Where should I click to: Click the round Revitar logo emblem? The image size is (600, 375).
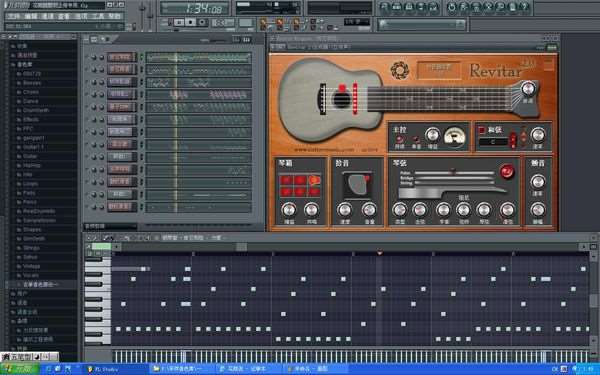(x=399, y=70)
